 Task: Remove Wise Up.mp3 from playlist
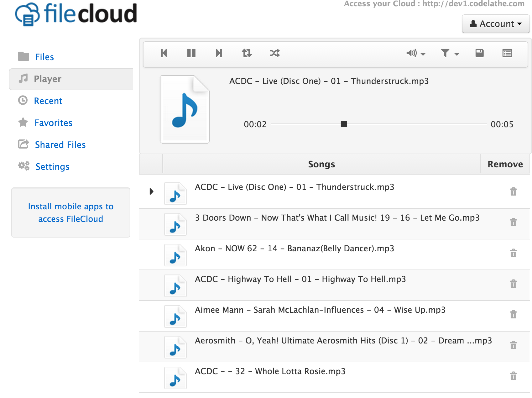coord(513,314)
